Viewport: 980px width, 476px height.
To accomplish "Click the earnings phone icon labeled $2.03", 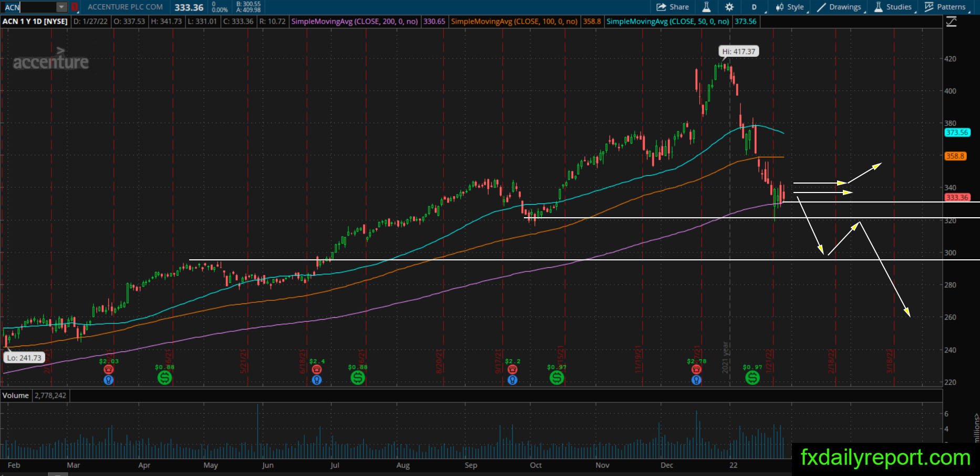I will pyautogui.click(x=109, y=370).
